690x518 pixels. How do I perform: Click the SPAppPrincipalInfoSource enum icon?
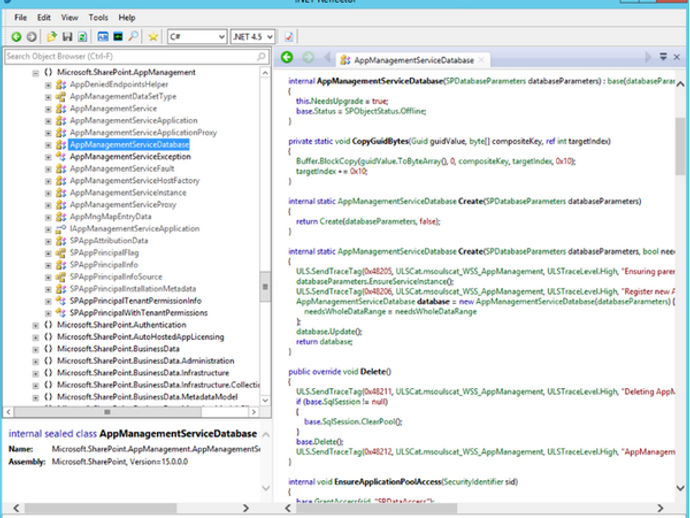(x=61, y=277)
